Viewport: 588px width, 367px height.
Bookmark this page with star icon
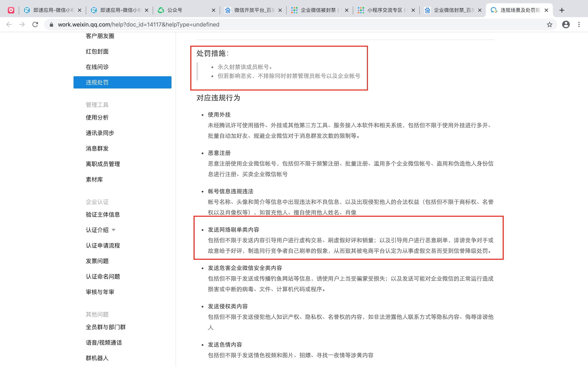tap(549, 24)
